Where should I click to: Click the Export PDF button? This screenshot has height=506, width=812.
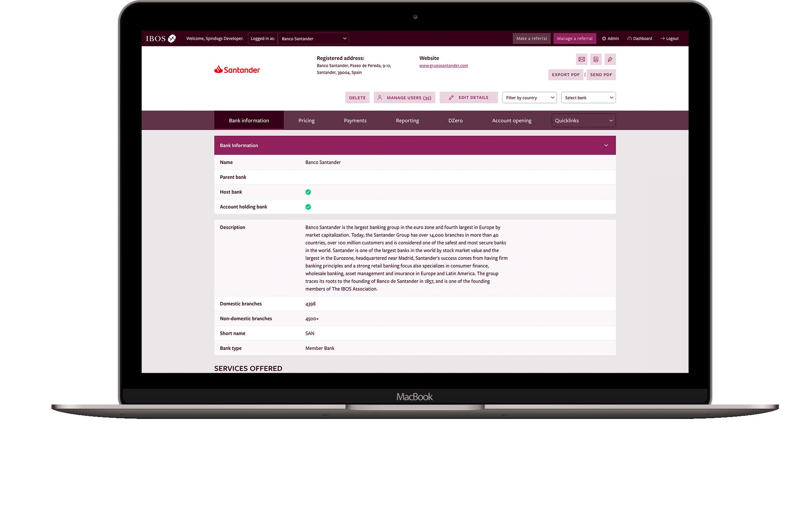[x=566, y=75]
